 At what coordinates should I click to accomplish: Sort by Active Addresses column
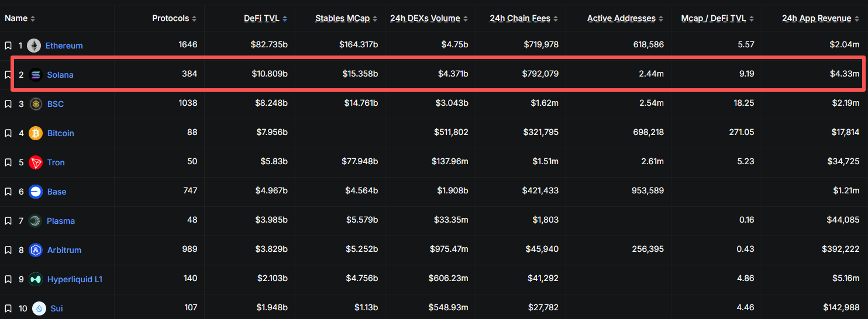coord(621,19)
